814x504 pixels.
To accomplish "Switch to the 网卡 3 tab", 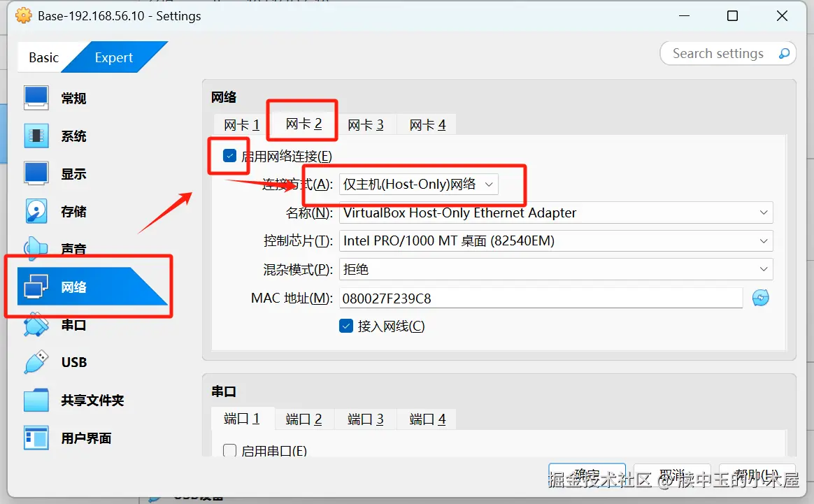I will point(364,124).
